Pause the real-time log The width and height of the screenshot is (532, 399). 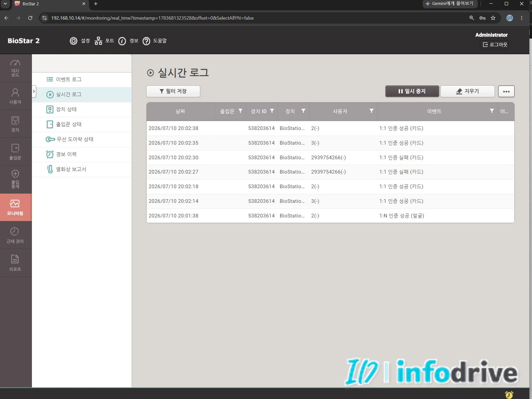tap(412, 91)
